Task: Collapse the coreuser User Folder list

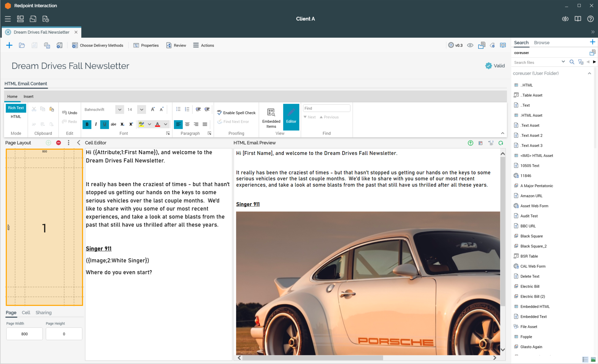Action: 589,73
